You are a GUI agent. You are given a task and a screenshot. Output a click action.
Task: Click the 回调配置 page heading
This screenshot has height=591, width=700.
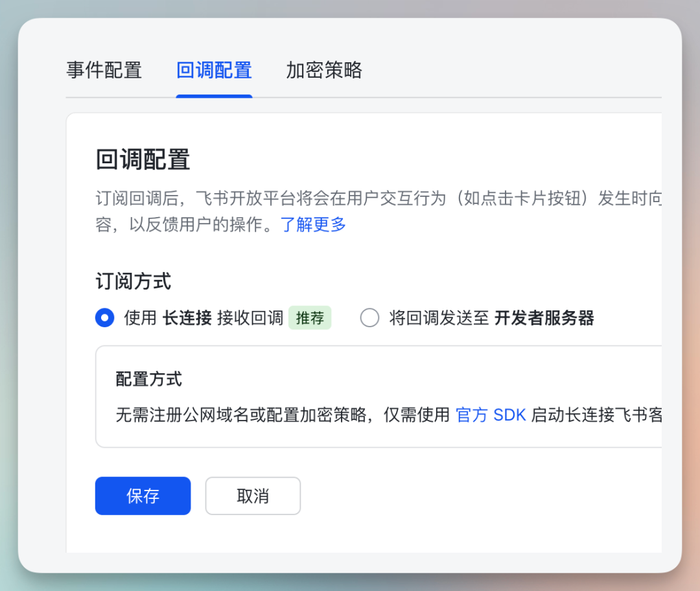[143, 159]
